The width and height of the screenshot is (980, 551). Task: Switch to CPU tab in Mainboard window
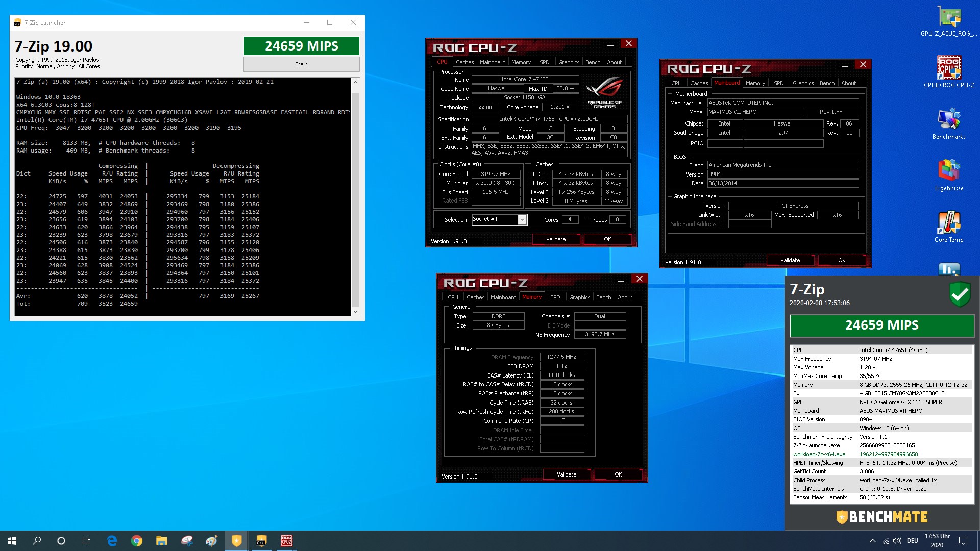click(676, 83)
